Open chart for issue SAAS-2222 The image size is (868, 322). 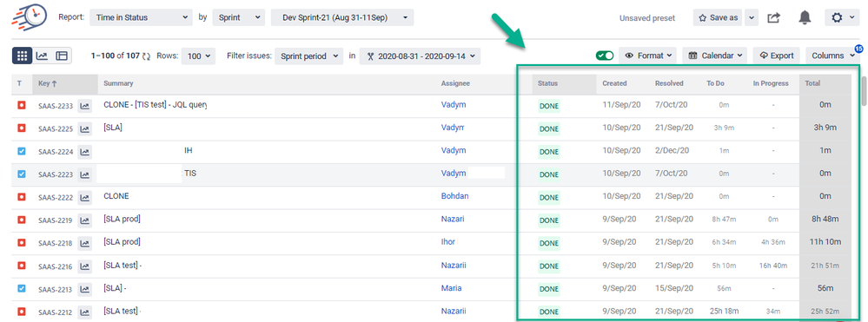point(84,198)
